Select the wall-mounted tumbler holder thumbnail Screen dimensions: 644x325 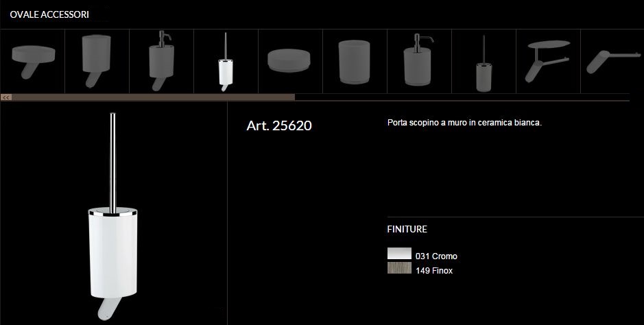(97, 62)
